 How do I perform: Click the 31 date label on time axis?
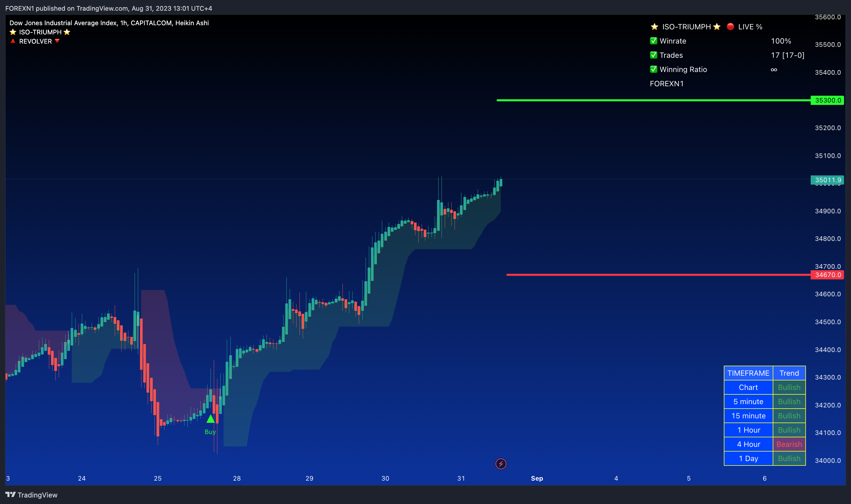461,478
